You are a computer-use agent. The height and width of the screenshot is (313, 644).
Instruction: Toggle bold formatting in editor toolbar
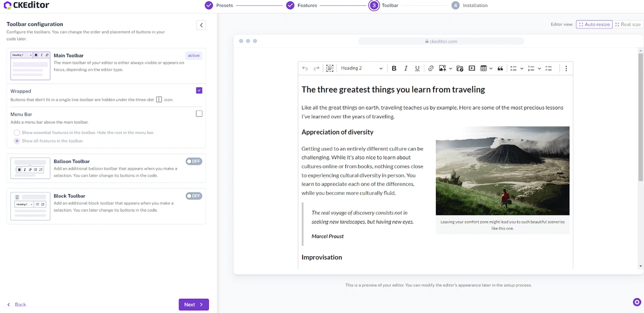tap(394, 68)
